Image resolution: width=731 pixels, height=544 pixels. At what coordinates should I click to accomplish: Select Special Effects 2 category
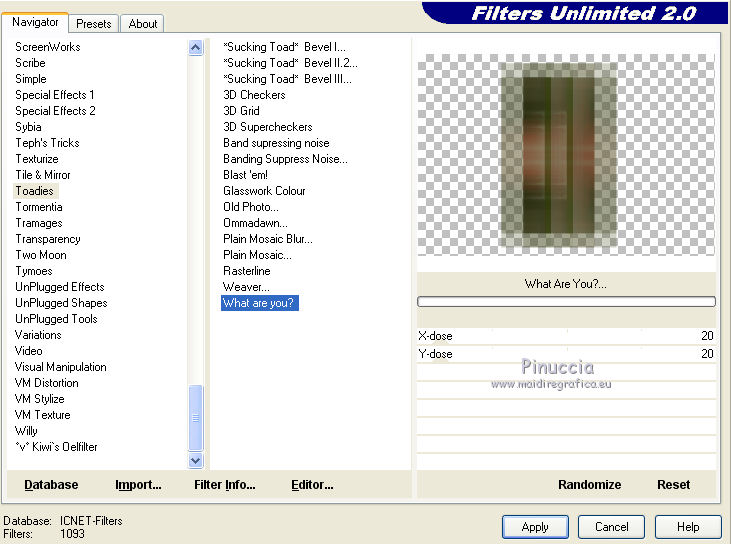[x=55, y=111]
